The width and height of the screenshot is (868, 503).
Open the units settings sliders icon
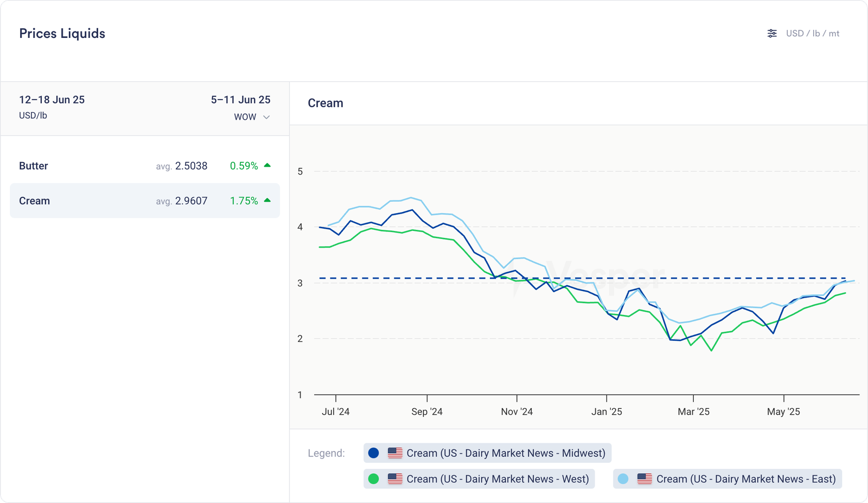(772, 34)
